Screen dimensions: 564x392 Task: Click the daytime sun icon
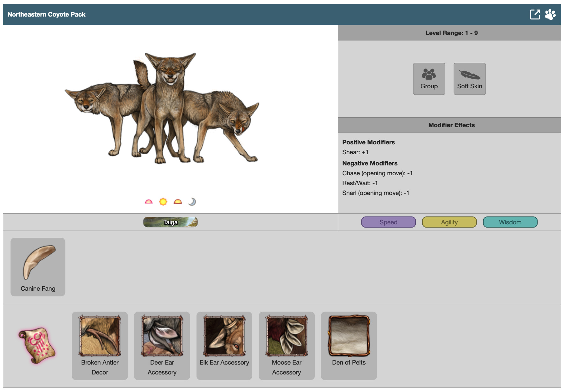pyautogui.click(x=163, y=201)
